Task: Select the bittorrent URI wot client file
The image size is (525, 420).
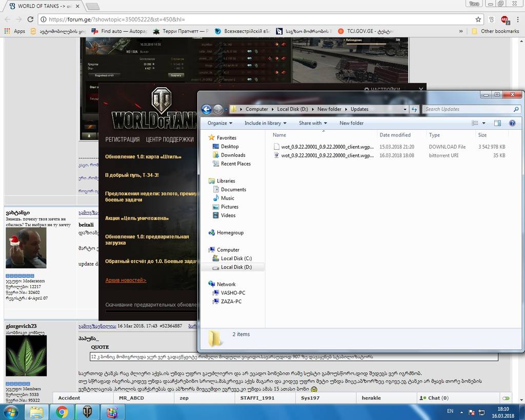Action: pos(389,155)
